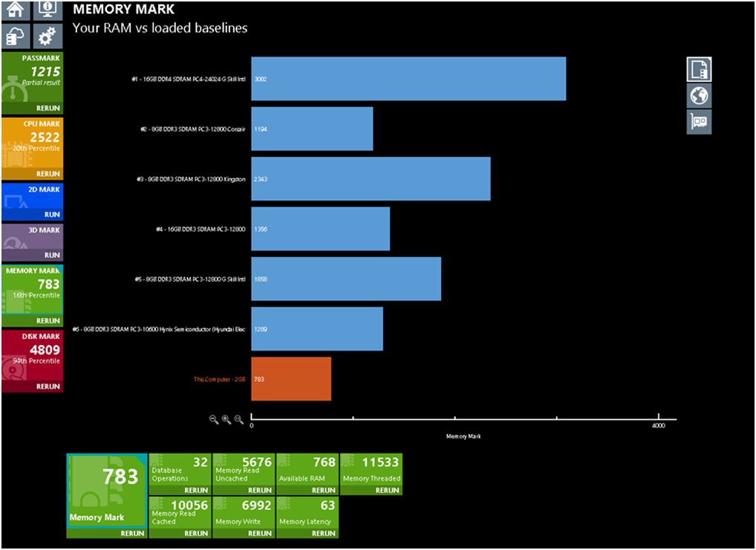Screen dimensions: 756x550
Task: Open the Memory Read Cached tile
Action: click(180, 512)
